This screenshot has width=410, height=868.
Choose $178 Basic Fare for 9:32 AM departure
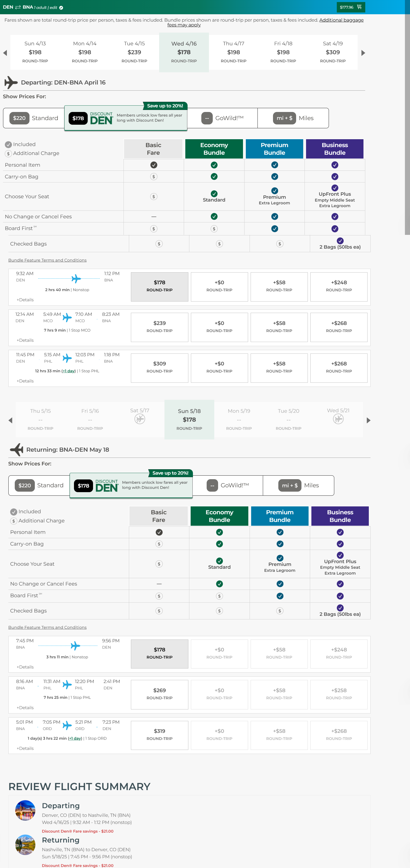160,287
